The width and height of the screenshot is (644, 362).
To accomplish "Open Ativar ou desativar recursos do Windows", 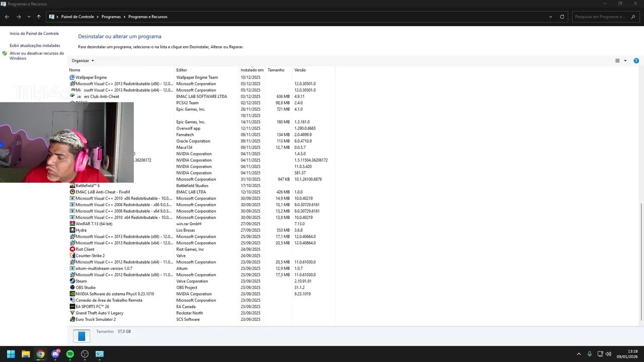I will pos(37,56).
